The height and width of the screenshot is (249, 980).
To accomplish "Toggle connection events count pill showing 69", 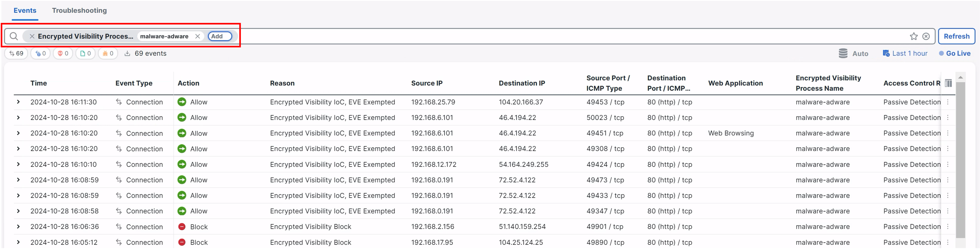I will point(16,53).
